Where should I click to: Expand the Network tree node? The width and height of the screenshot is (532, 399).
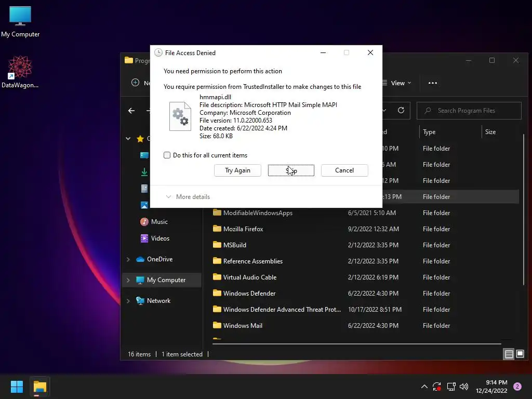[128, 301]
